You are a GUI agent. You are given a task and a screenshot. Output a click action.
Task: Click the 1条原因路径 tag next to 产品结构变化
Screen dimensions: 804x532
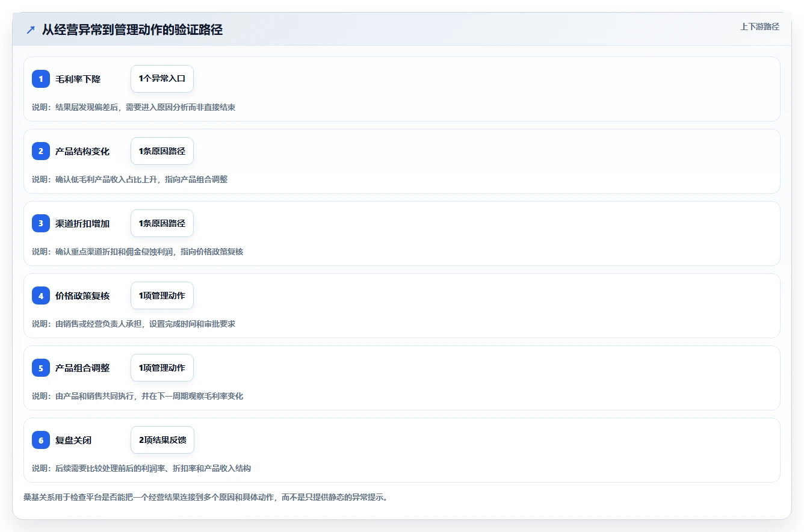coord(162,151)
